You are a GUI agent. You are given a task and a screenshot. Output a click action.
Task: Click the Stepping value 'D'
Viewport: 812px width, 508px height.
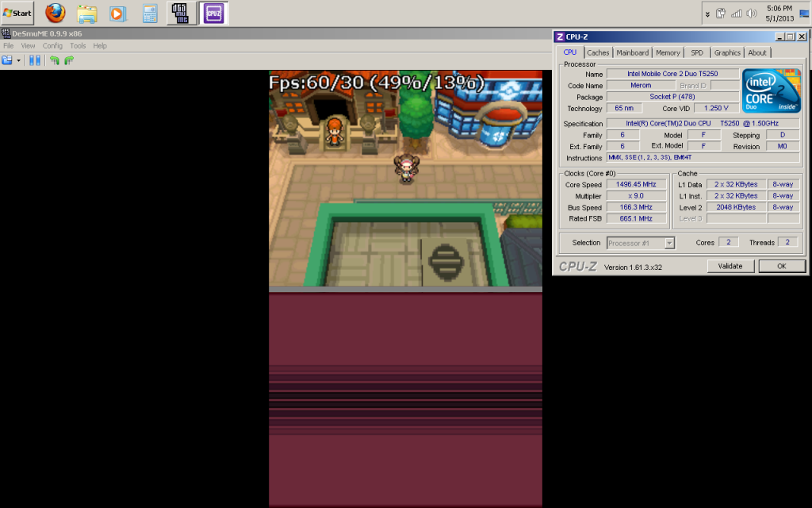click(782, 135)
